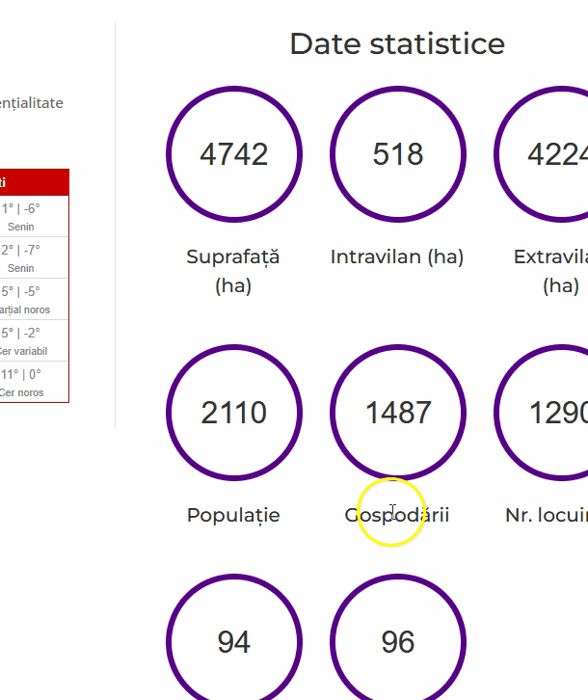Open the confidentiality link in sidebar
Viewport: 588px width, 700px height.
point(31,102)
